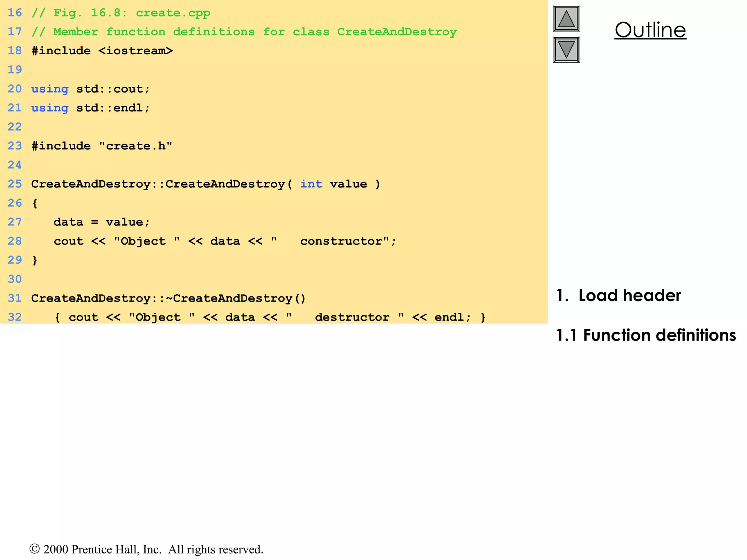Click the opening brace on line 26
Screen dimensions: 747x560
35,203
